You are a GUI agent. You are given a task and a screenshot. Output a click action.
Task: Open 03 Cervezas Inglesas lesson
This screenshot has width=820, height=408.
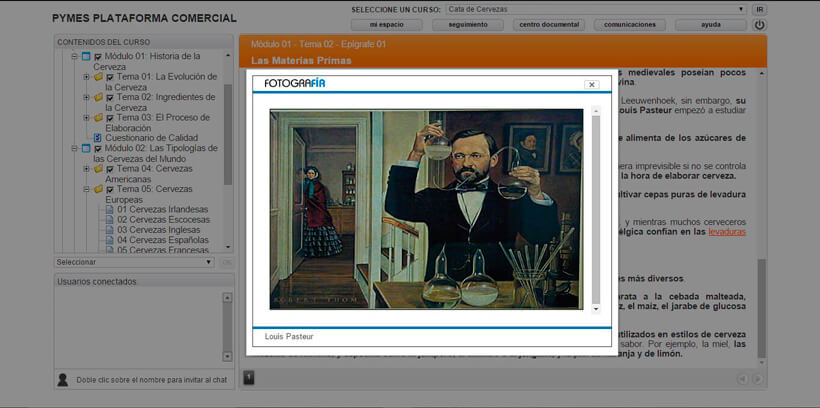pyautogui.click(x=158, y=230)
